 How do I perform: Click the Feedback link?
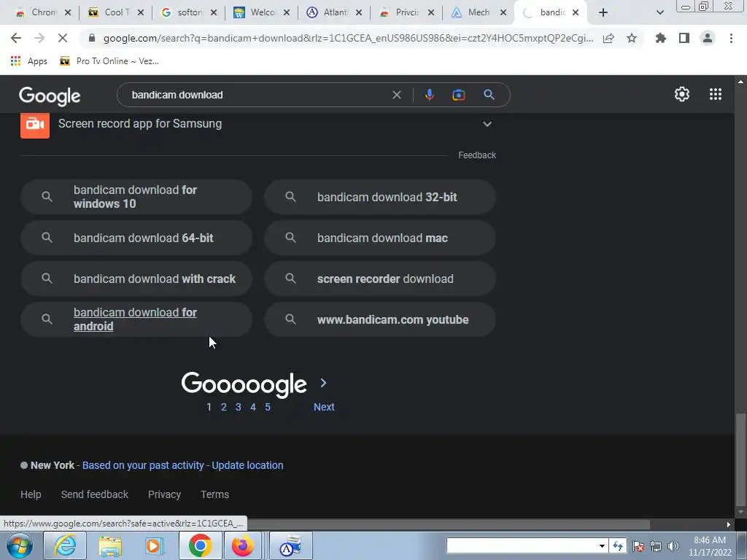[x=477, y=155]
